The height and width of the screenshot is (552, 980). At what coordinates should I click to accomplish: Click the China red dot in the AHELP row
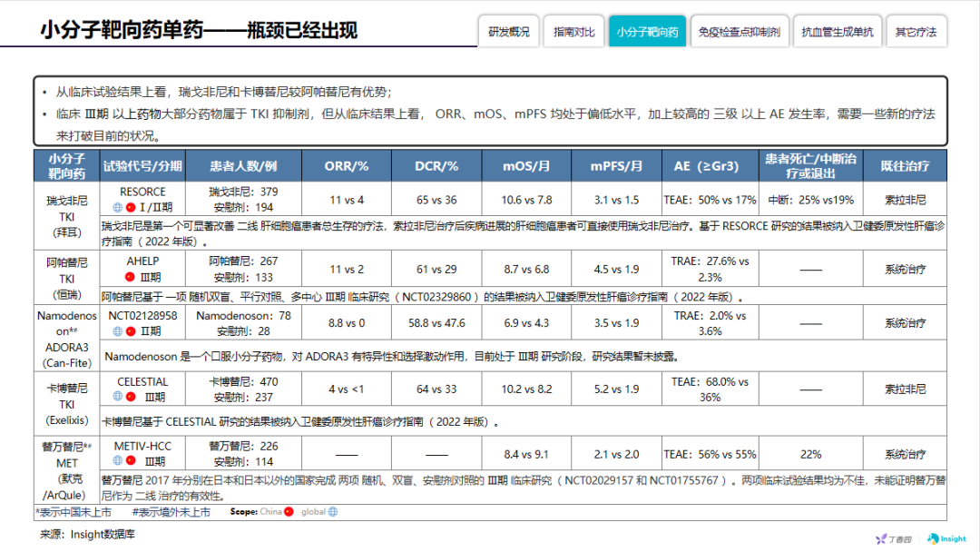click(130, 277)
